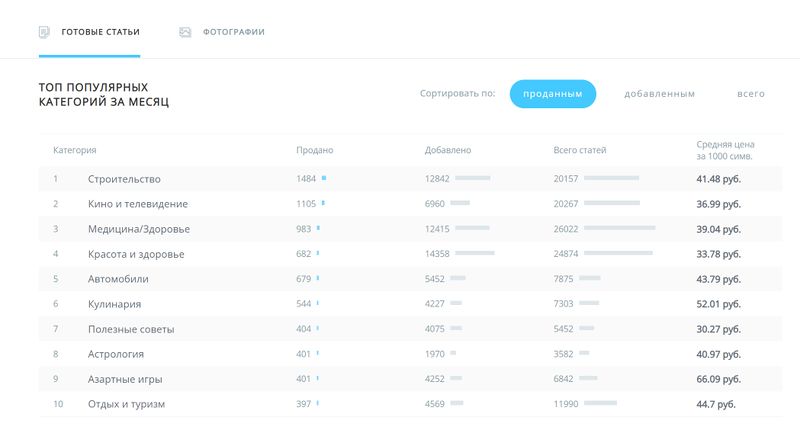Click price 40.97 руб. for Астрология
800x430 pixels.
pyautogui.click(x=718, y=354)
